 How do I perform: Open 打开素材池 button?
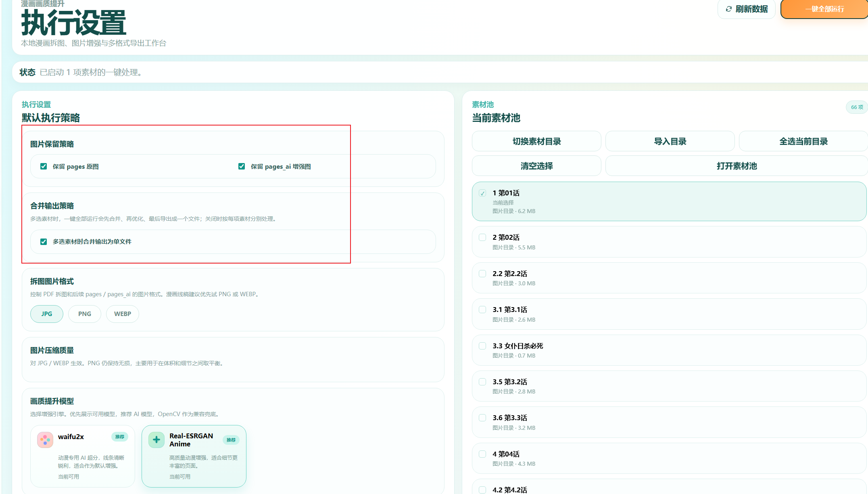pos(737,166)
